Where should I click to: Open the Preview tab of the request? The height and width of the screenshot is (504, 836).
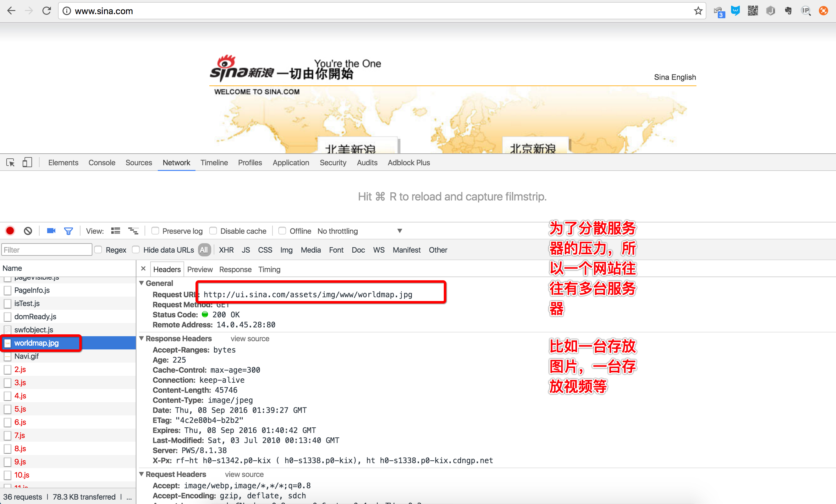(200, 270)
